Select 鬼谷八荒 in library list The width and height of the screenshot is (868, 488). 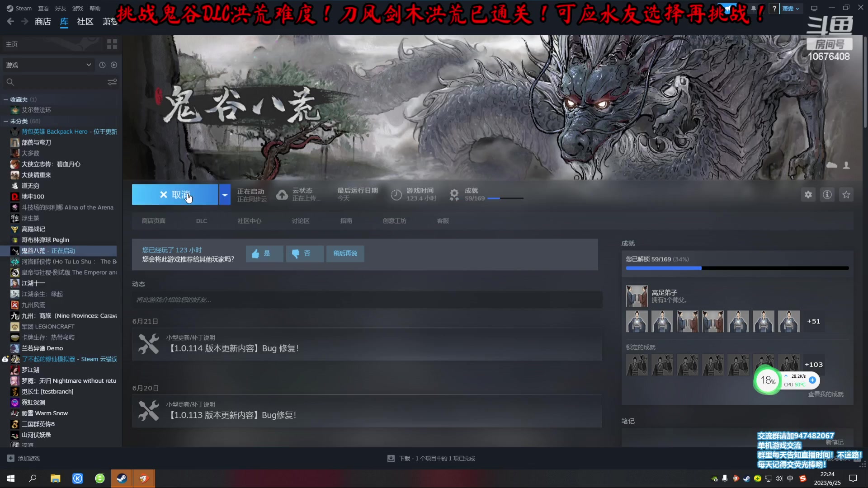tap(59, 251)
